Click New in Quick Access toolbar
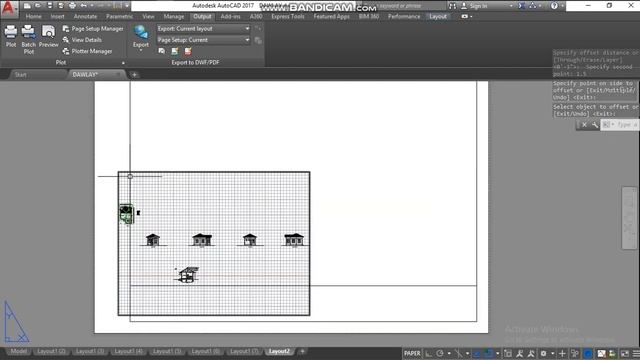Image resolution: width=640 pixels, height=360 pixels. pyautogui.click(x=27, y=6)
